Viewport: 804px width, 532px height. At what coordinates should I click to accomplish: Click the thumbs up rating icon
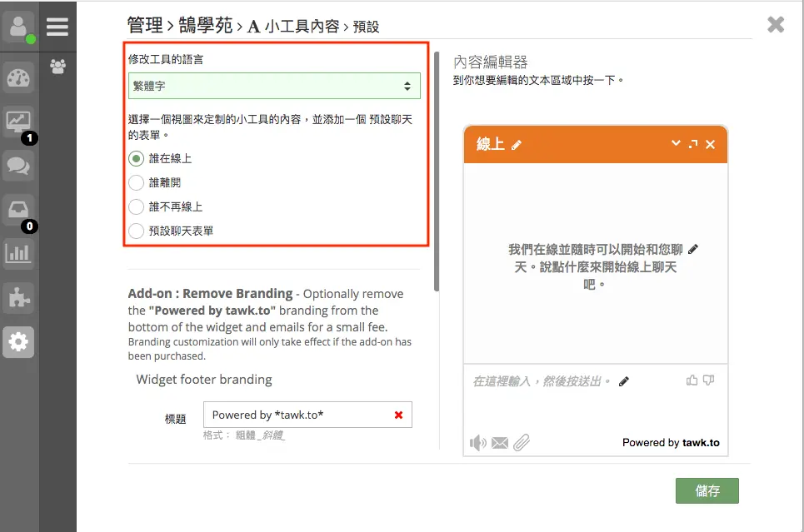click(692, 380)
